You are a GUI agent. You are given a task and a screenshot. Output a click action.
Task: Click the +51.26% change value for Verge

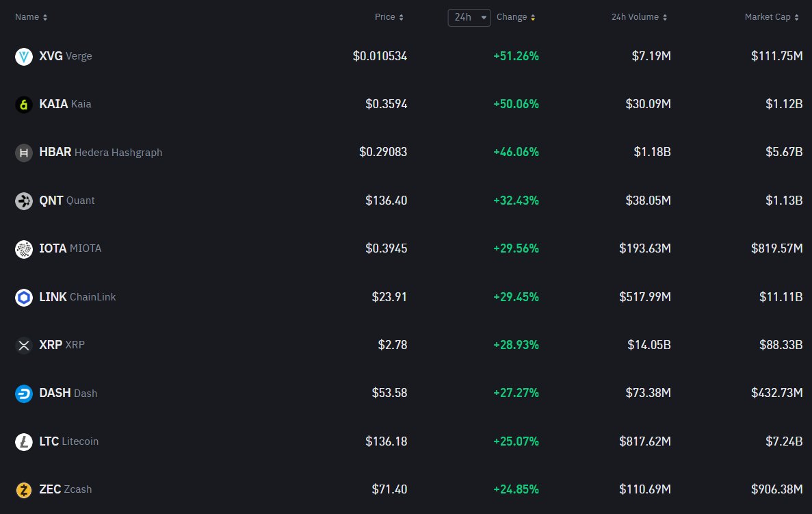click(516, 56)
